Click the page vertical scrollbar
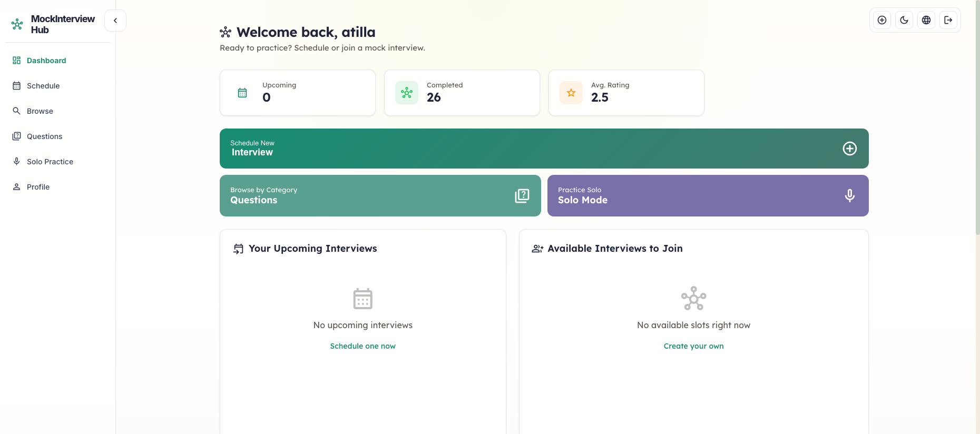Viewport: 980px width, 434px height. 978,117
